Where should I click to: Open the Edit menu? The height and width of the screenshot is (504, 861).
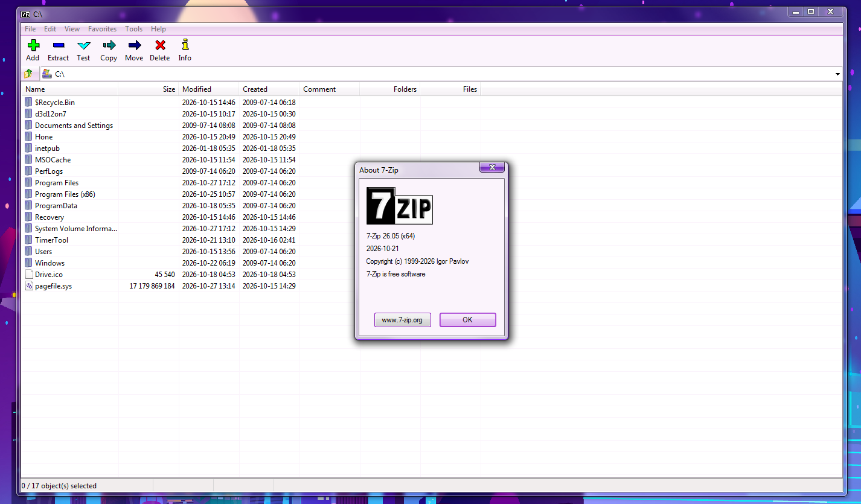pyautogui.click(x=50, y=28)
